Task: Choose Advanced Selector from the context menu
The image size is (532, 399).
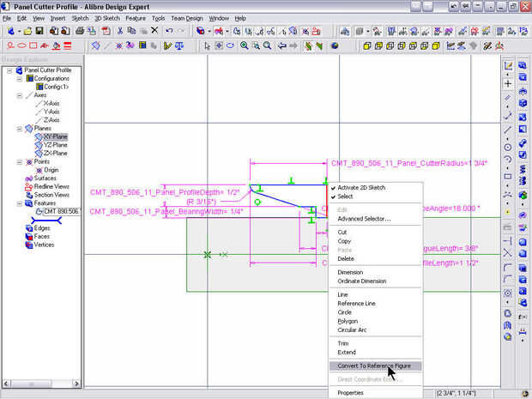Action: [x=364, y=218]
